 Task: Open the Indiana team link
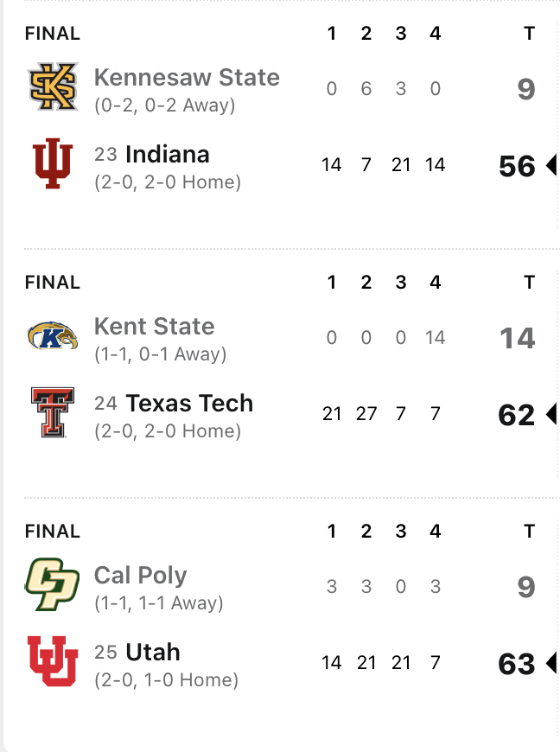168,155
